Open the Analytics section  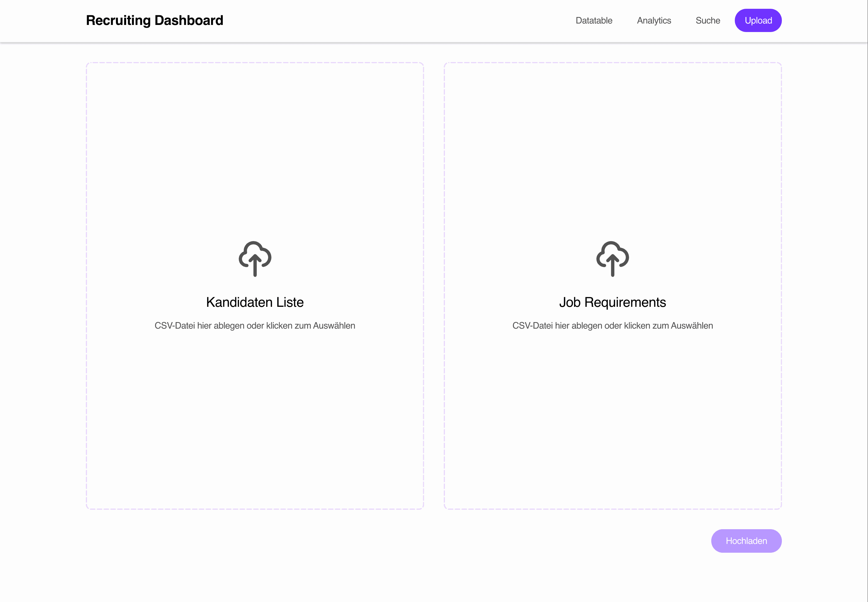point(654,20)
